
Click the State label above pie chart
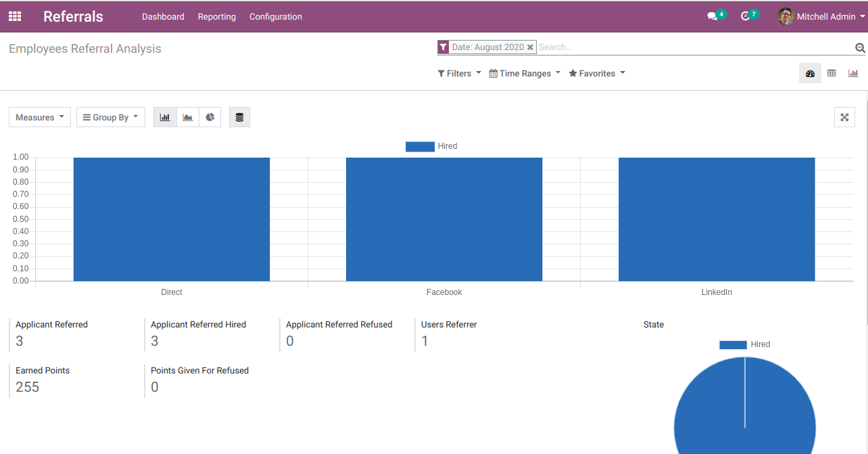pyautogui.click(x=654, y=325)
